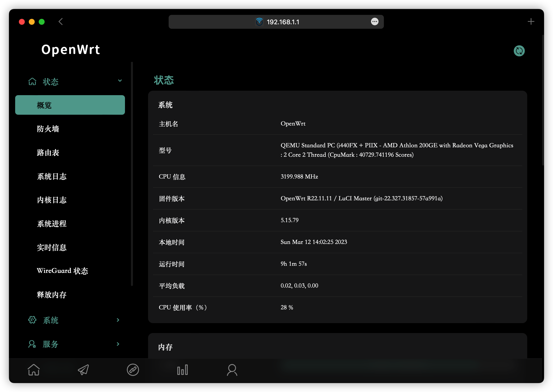The width and height of the screenshot is (553, 392).
Task: Open 系统日志 from sidebar
Action: [52, 176]
